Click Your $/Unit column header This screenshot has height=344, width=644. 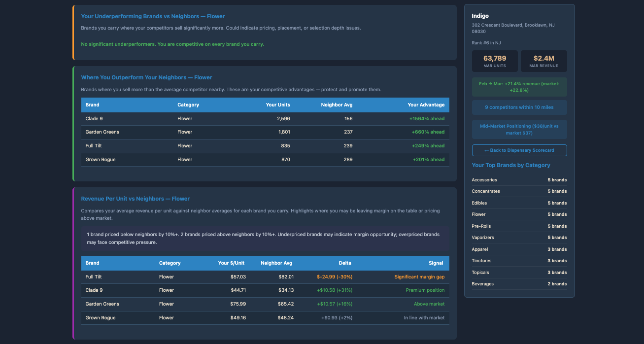coord(231,263)
